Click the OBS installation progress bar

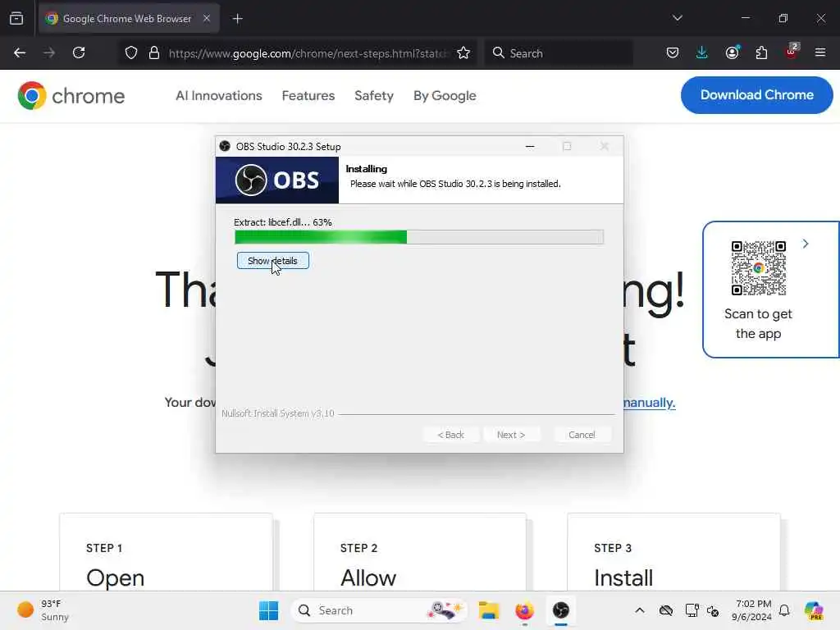[419, 237]
